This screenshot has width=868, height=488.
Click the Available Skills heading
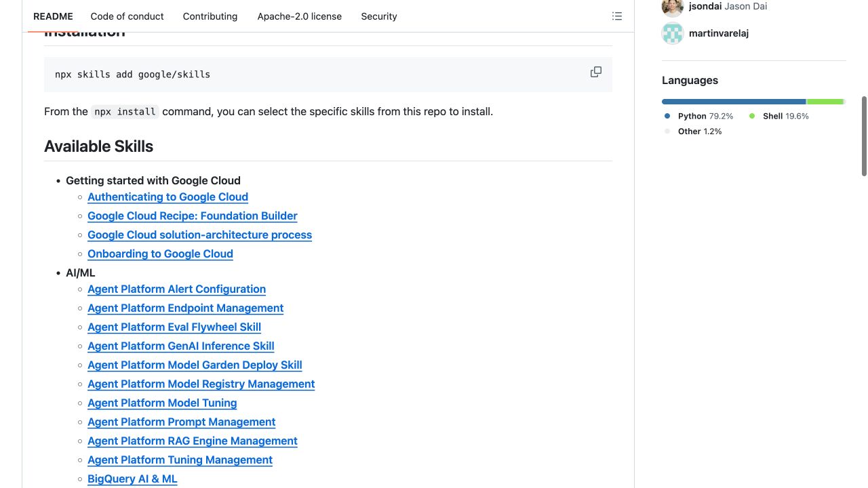[99, 146]
